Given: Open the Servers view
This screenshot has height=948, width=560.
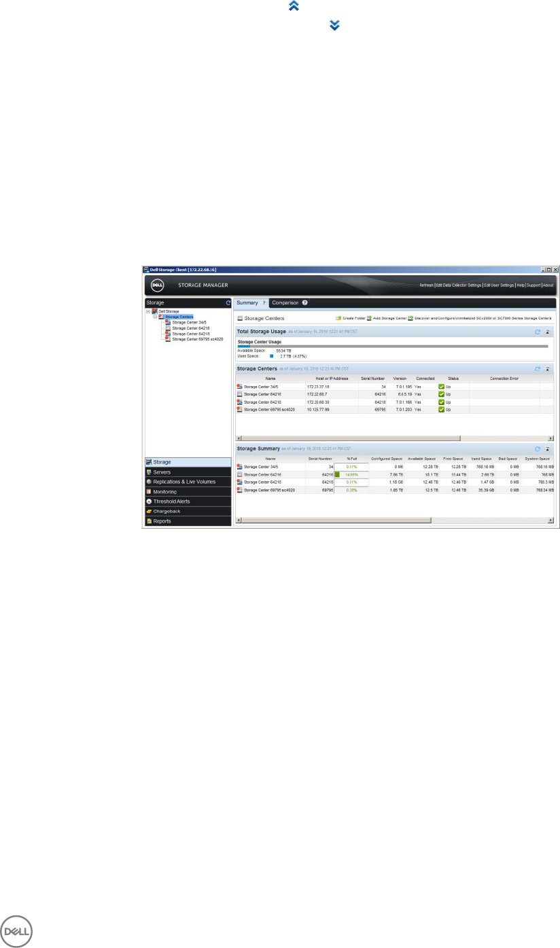Looking at the screenshot, I should coord(189,472).
